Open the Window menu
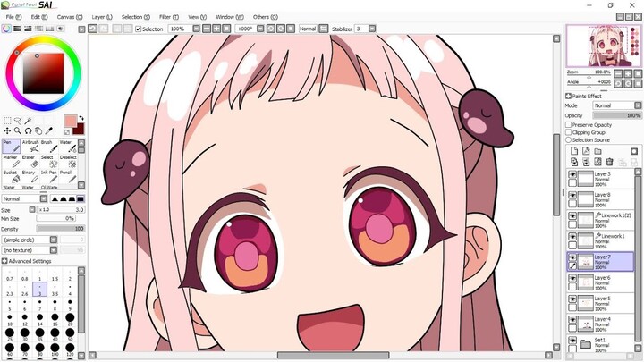 (x=230, y=17)
